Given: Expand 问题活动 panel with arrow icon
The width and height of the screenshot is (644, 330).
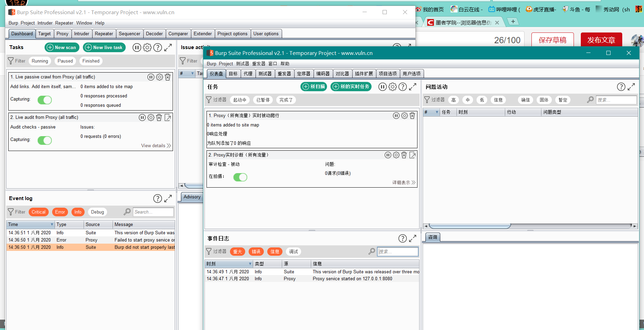Looking at the screenshot, I should pos(631,87).
